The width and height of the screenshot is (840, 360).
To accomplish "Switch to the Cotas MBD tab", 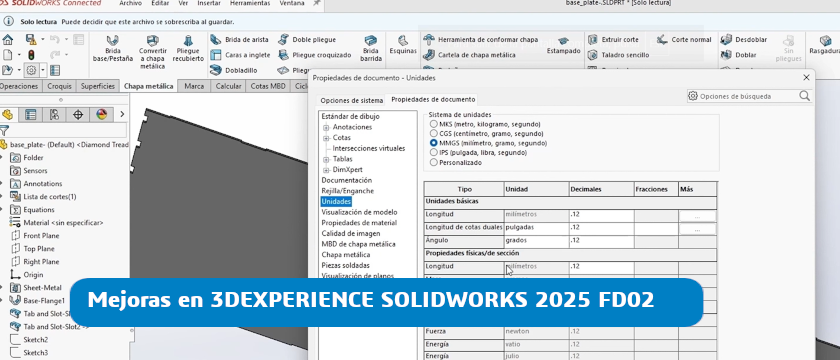I will tap(268, 86).
